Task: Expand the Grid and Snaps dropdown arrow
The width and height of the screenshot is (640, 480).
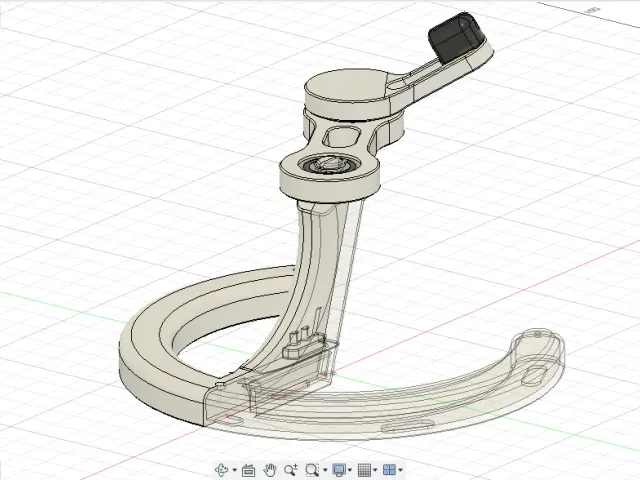Action: (375, 470)
